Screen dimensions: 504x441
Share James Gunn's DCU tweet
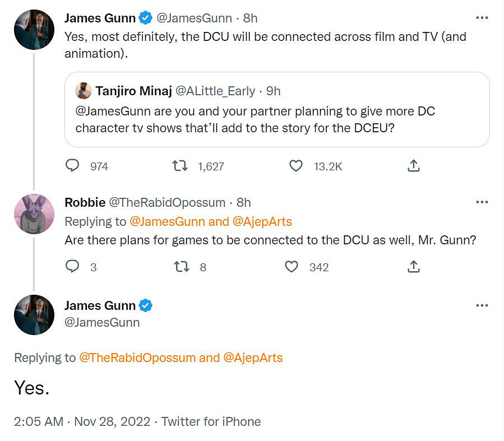coord(413,166)
